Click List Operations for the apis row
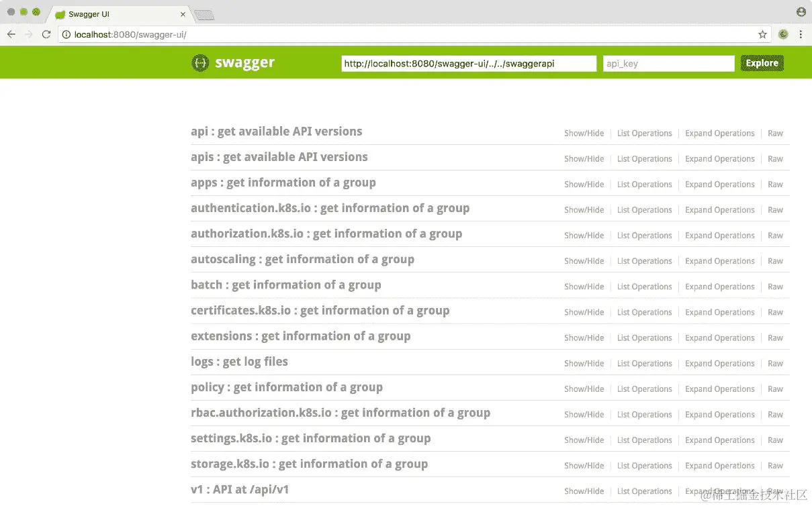The image size is (812, 506). [644, 159]
